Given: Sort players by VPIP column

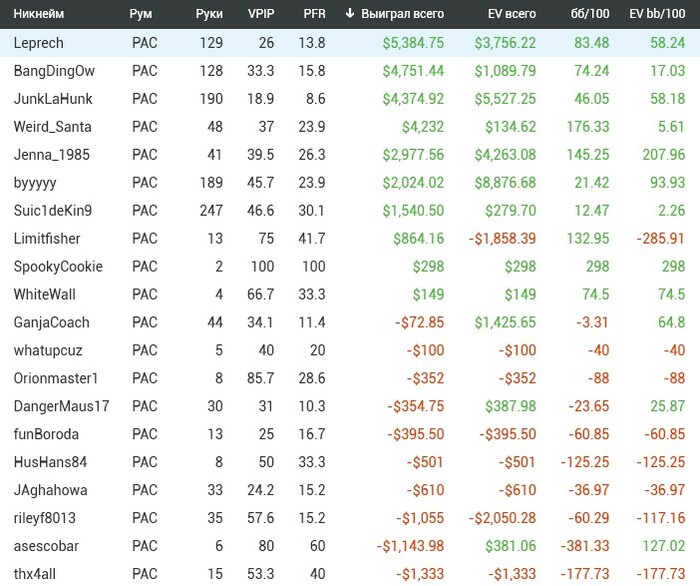Looking at the screenshot, I should (x=261, y=14).
